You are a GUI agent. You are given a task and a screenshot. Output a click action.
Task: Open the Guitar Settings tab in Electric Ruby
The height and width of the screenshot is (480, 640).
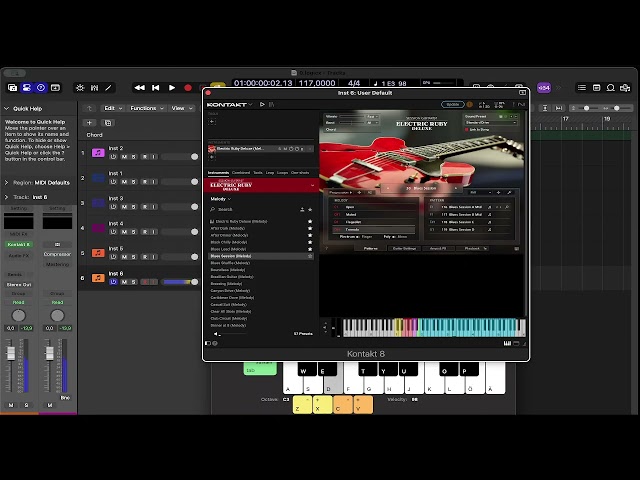(404, 248)
